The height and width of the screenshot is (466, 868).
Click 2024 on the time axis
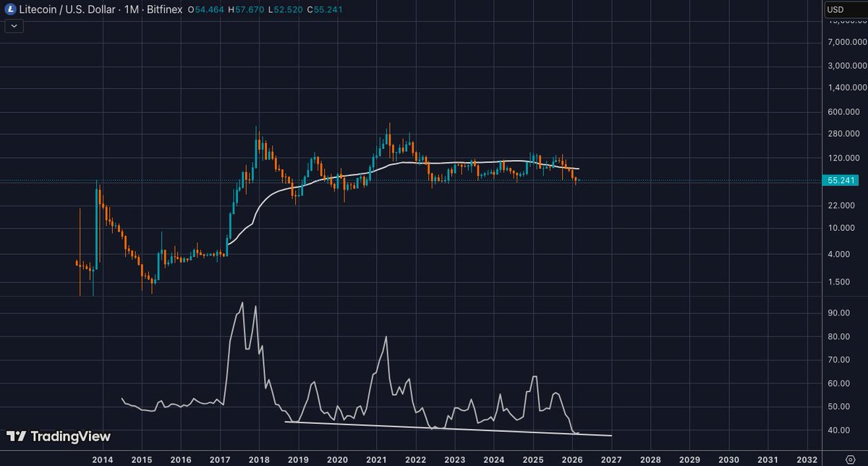pos(493,459)
